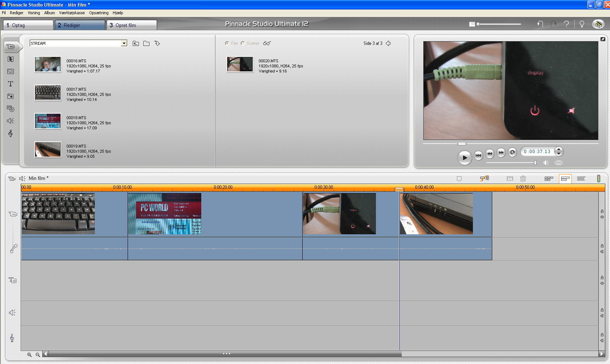
Task: Open the Værktøjskasse menu
Action: [x=72, y=13]
